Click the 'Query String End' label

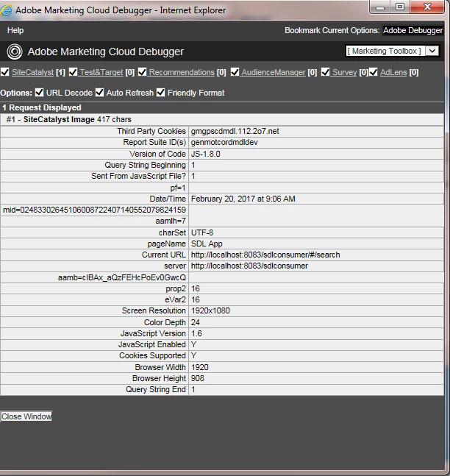pos(156,389)
